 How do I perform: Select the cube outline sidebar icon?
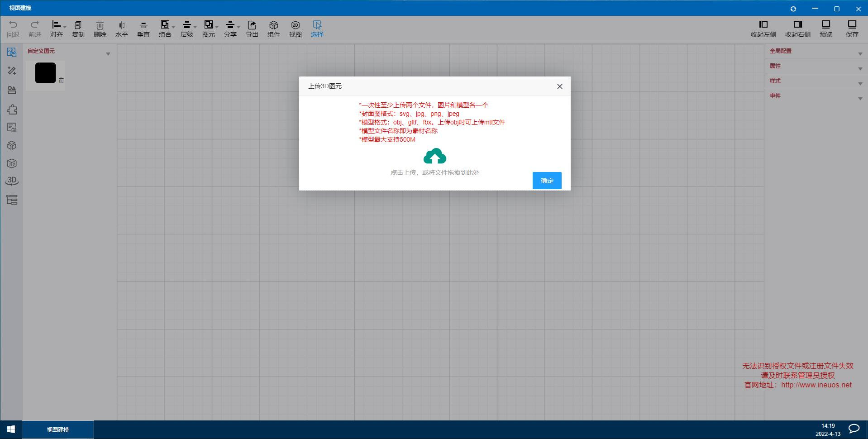tap(12, 145)
